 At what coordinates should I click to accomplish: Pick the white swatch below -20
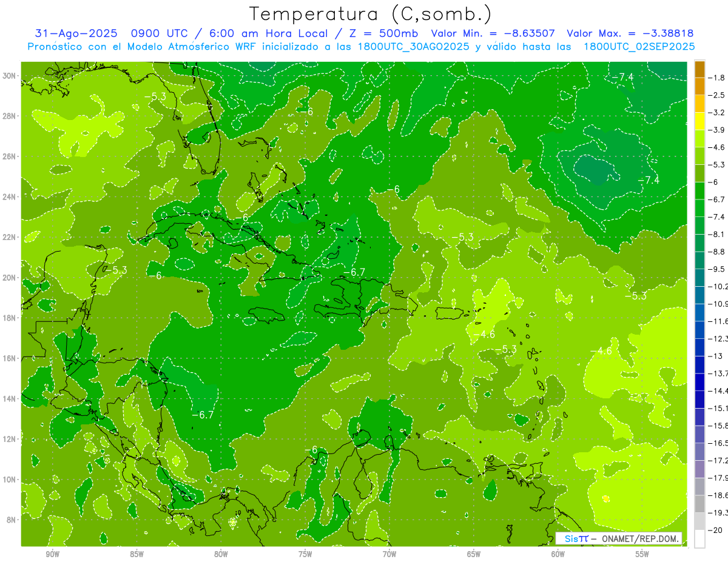699,538
